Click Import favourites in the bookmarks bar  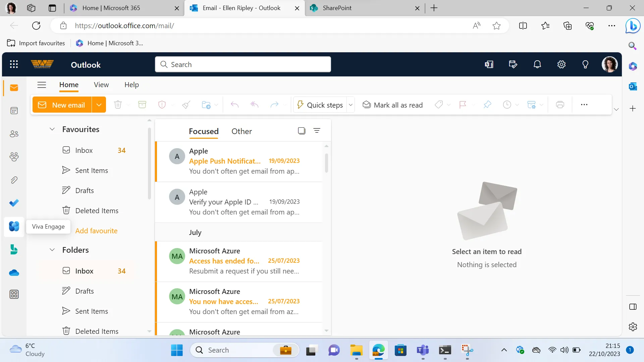(36, 43)
